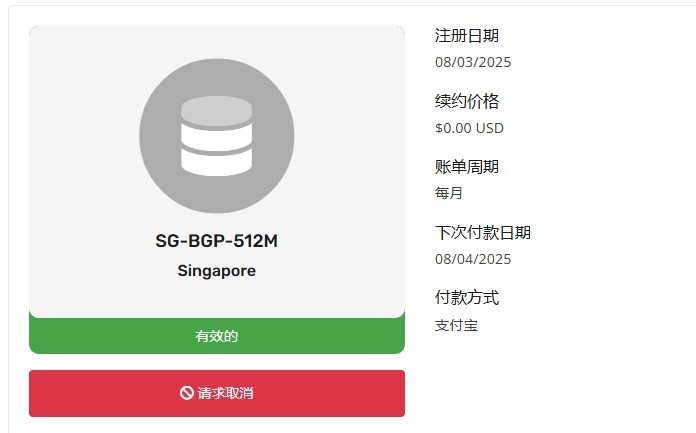Click the 账单周期 heading
Viewport: 696px width, 433px height.
(x=467, y=167)
